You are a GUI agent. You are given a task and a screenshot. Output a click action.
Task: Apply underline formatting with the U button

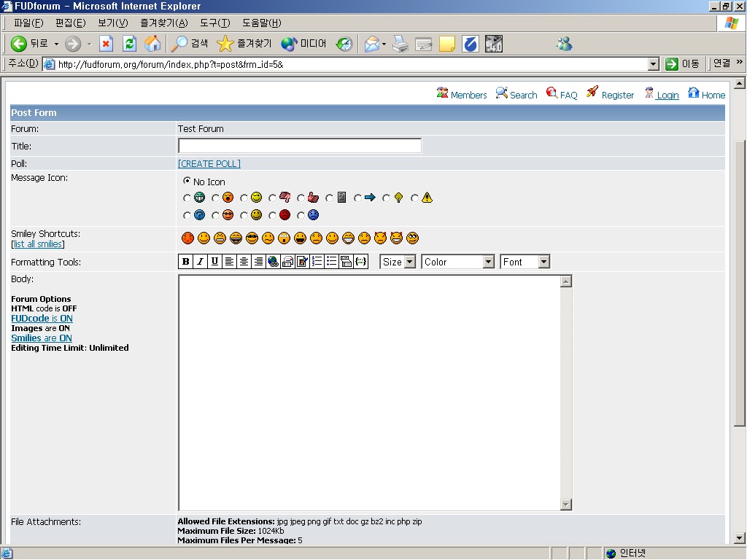(215, 262)
